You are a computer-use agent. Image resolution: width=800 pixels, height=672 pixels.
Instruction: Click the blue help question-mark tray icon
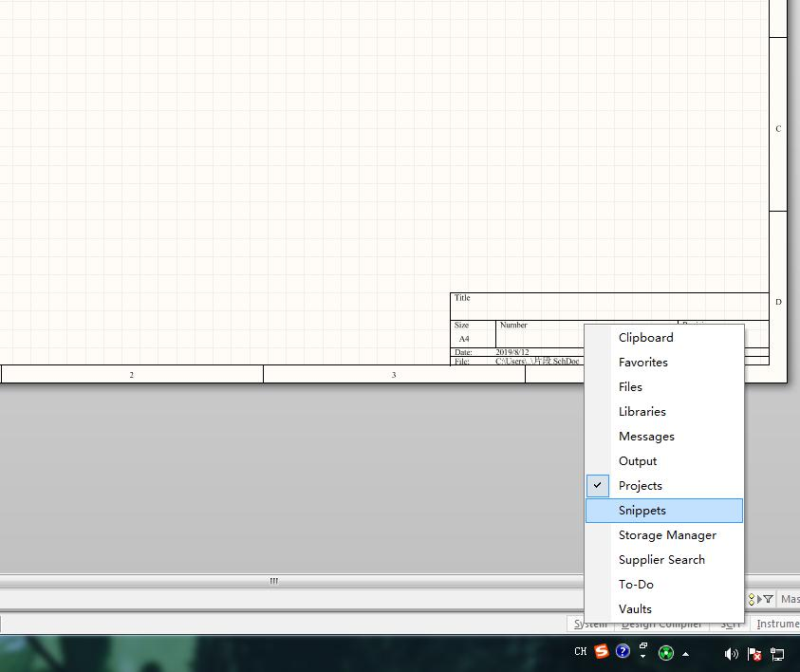click(x=623, y=651)
